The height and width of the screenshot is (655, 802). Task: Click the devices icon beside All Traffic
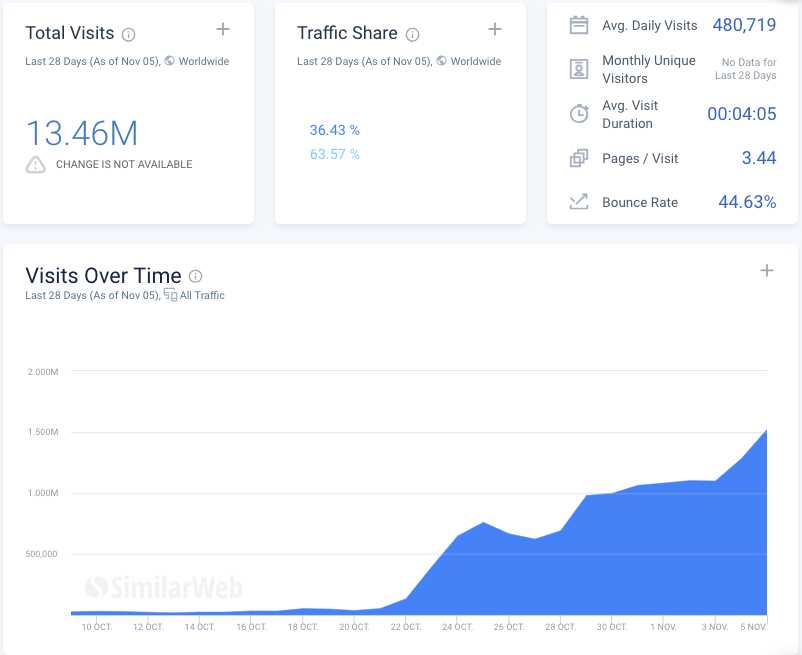tap(170, 295)
